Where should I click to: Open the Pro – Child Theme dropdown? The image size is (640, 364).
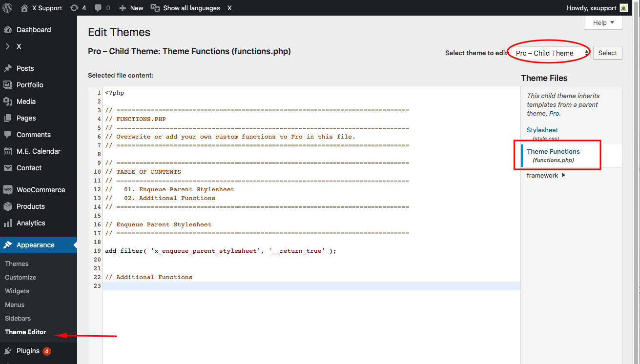pos(549,53)
